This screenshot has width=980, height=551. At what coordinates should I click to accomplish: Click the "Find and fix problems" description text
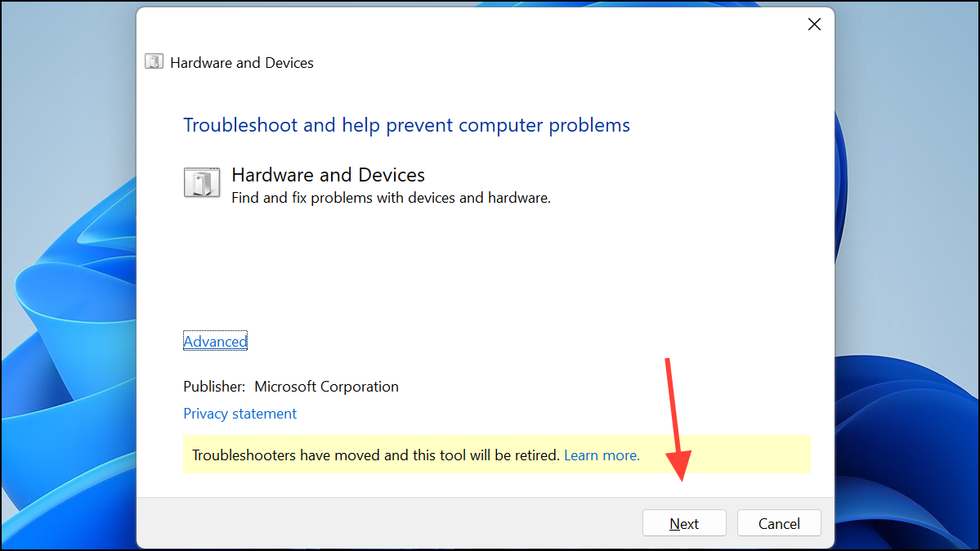[x=391, y=198]
